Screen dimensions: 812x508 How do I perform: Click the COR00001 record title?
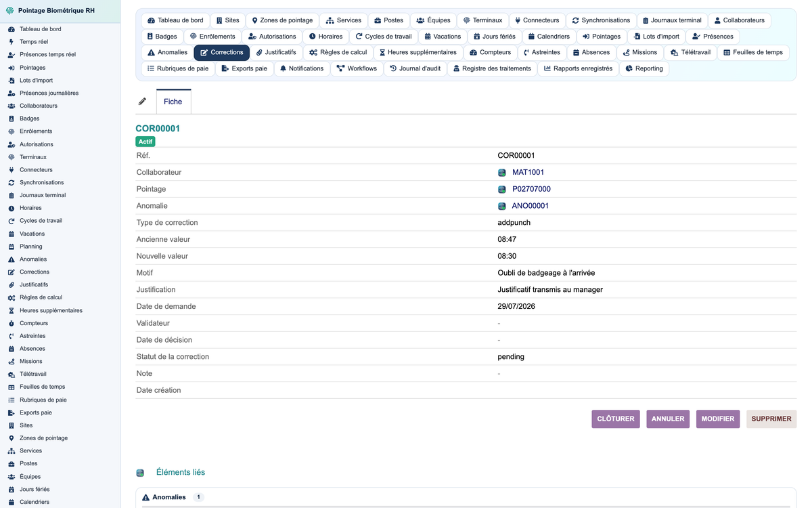[x=158, y=129]
